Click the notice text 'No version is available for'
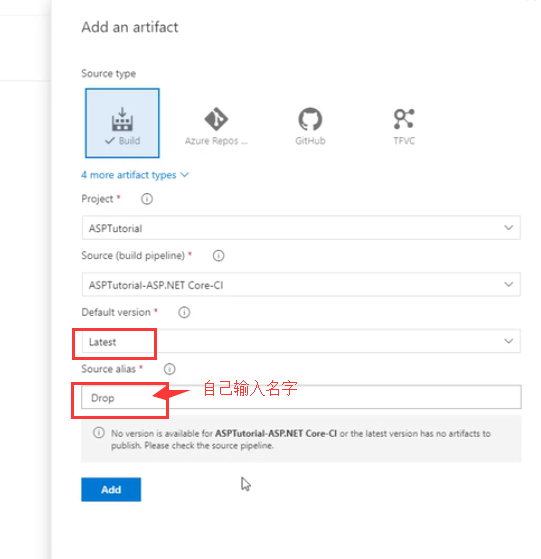Image resolution: width=541 pixels, height=559 pixels. pyautogui.click(x=161, y=434)
